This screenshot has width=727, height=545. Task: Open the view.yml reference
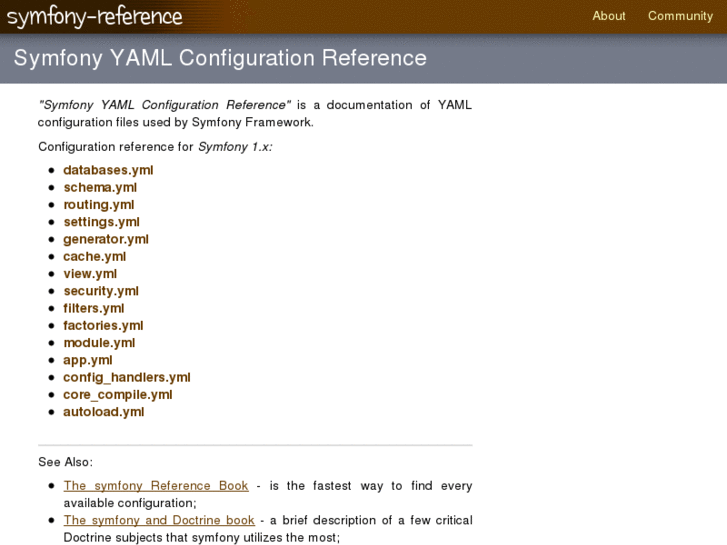click(x=90, y=274)
